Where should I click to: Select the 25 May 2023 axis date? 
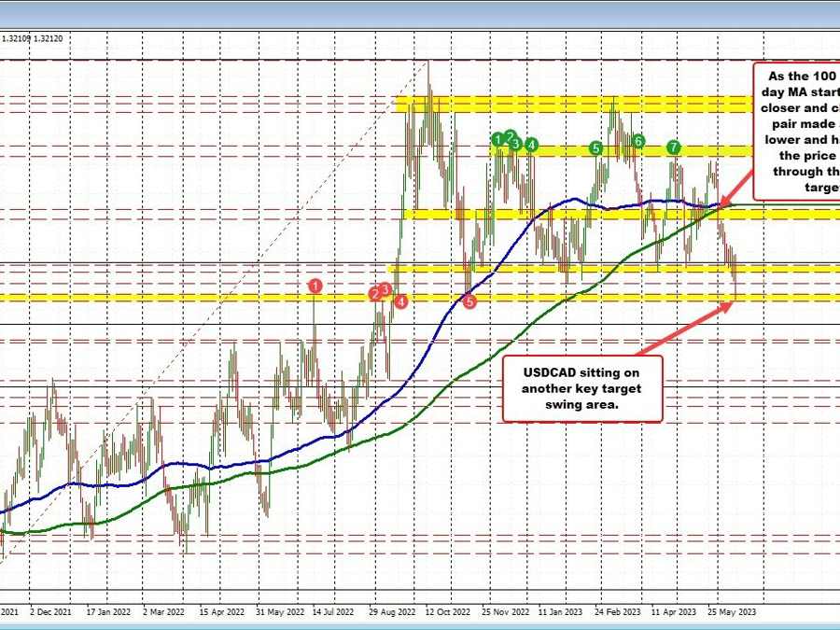pos(732,611)
